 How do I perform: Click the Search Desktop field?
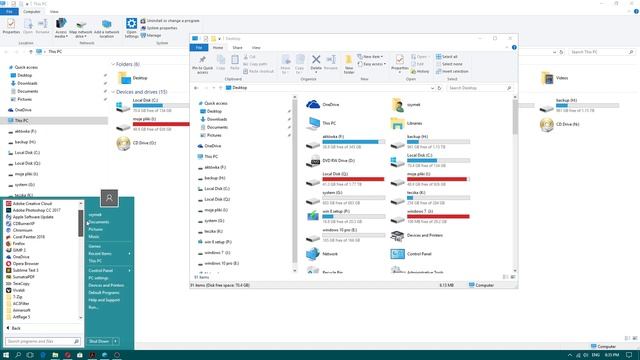(x=479, y=88)
